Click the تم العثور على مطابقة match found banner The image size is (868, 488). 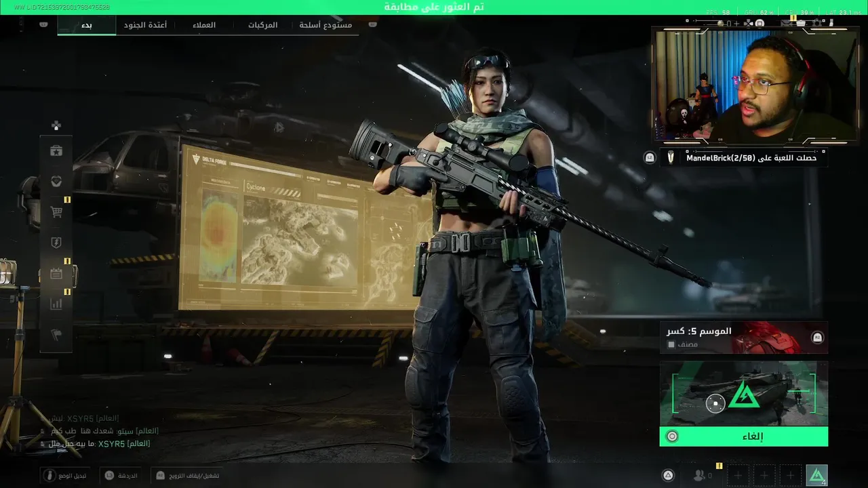click(434, 7)
